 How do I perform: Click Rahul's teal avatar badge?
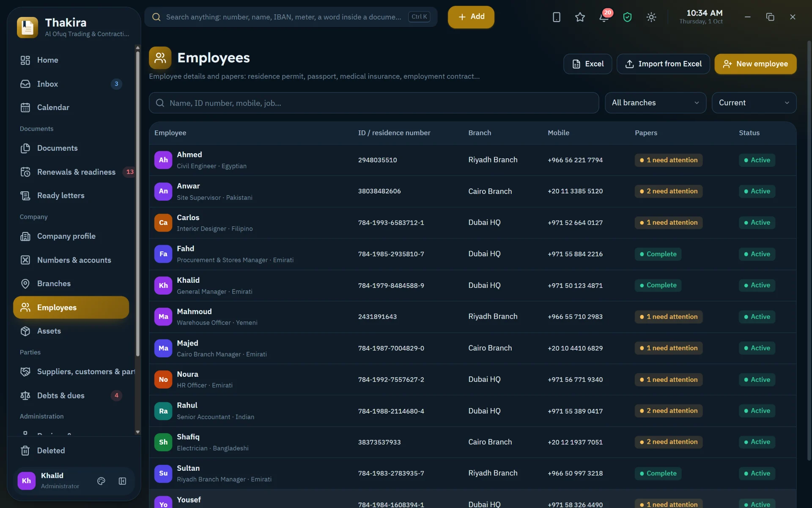coord(163,411)
